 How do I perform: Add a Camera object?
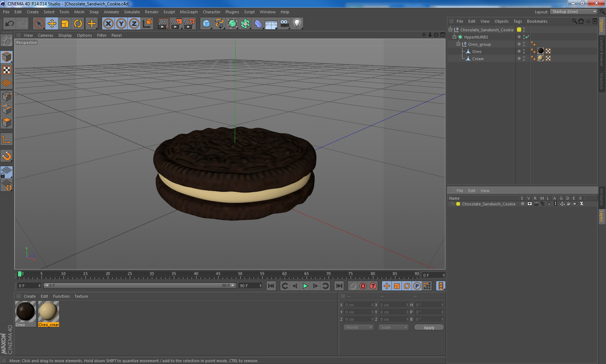284,24
